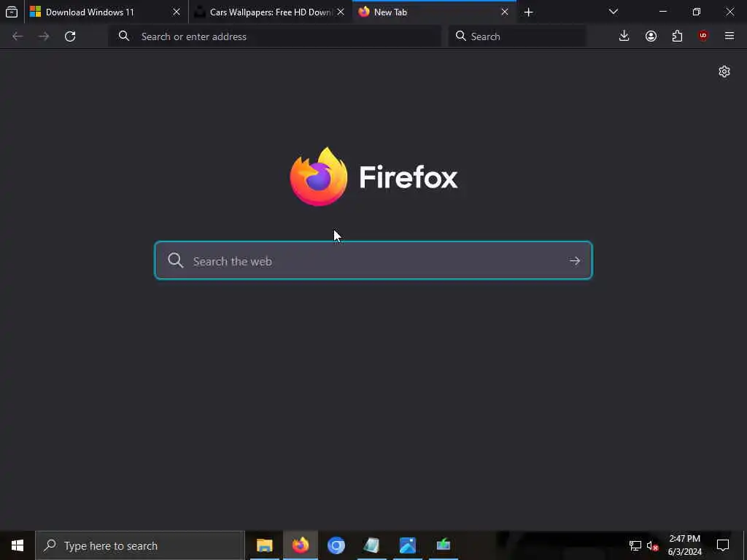
Task: Switch to Download Windows 11 tab
Action: pos(106,12)
